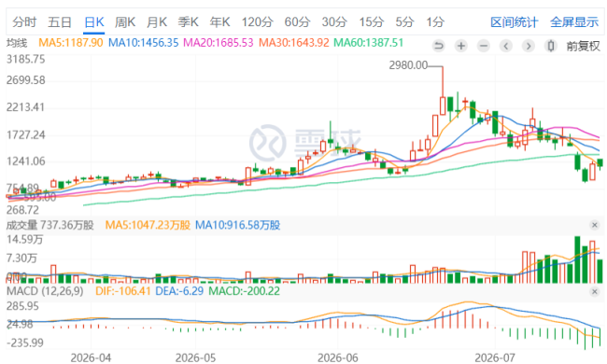Viewport: 607px width, 364px height.
Task: Shift chart left with left chevron icon
Action: (505, 46)
